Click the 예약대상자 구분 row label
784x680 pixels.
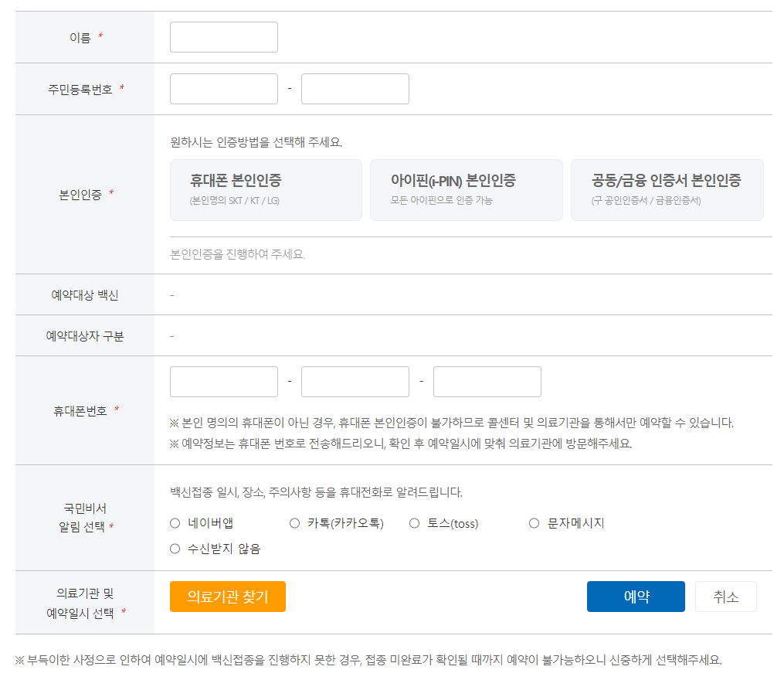click(x=84, y=336)
